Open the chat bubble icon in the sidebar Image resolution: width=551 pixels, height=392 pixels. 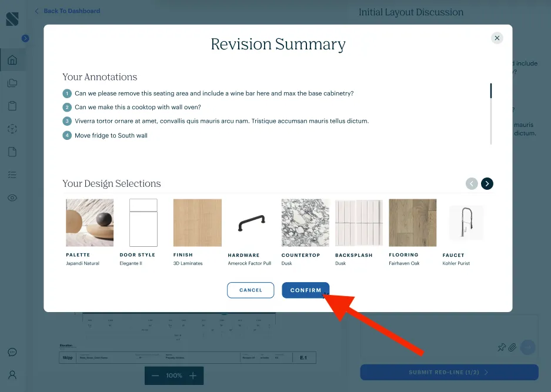12,352
